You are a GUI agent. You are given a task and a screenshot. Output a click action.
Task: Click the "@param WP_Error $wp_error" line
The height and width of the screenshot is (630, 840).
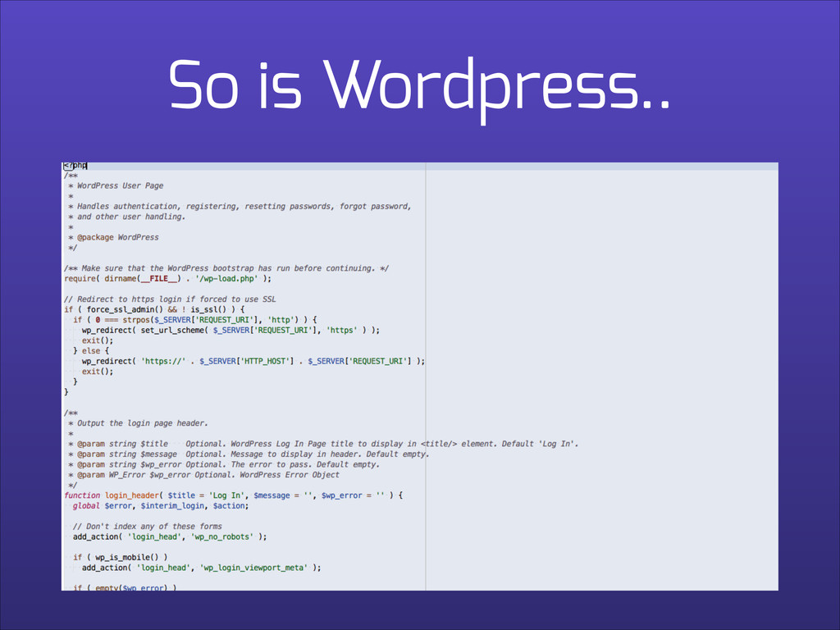[x=203, y=475]
